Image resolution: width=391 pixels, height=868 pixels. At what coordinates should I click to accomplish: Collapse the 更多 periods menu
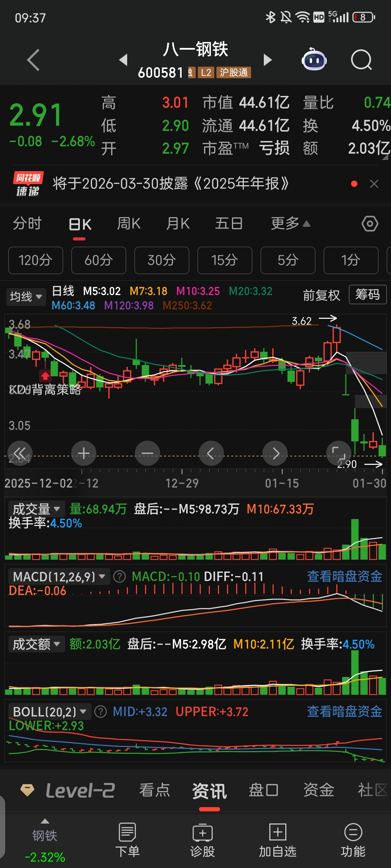[290, 223]
